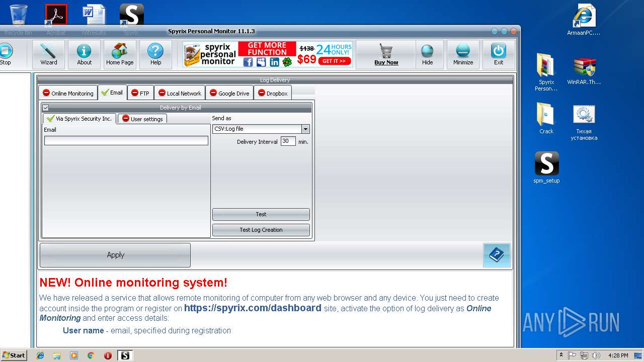Show hidden tray icons arrow
The height and width of the screenshot is (362, 644).
point(561,355)
